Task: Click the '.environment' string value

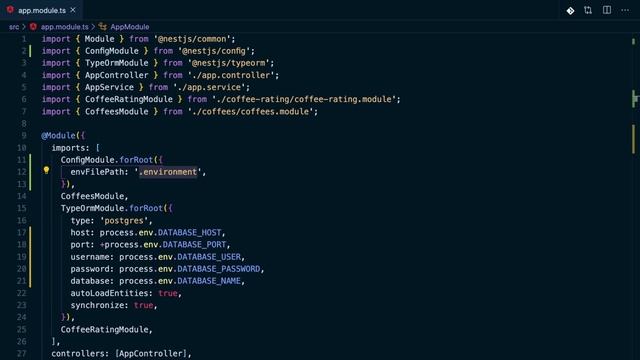Action: [x=168, y=172]
